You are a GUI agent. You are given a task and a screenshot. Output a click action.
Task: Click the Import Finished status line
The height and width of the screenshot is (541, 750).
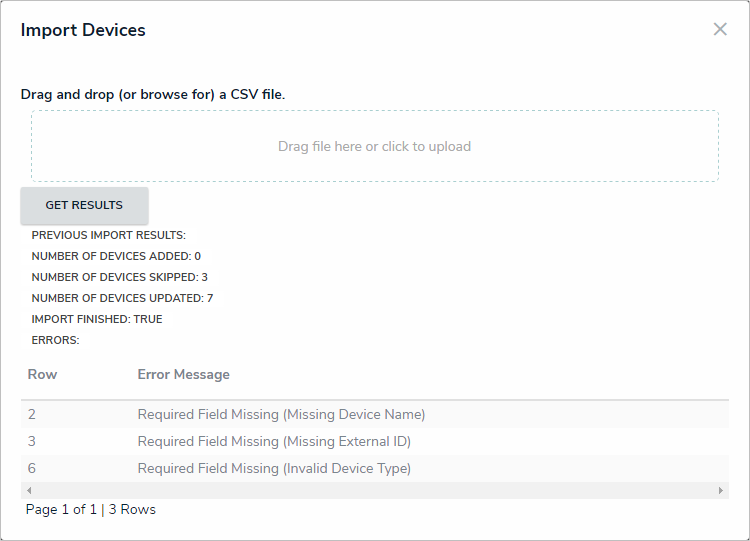(97, 319)
